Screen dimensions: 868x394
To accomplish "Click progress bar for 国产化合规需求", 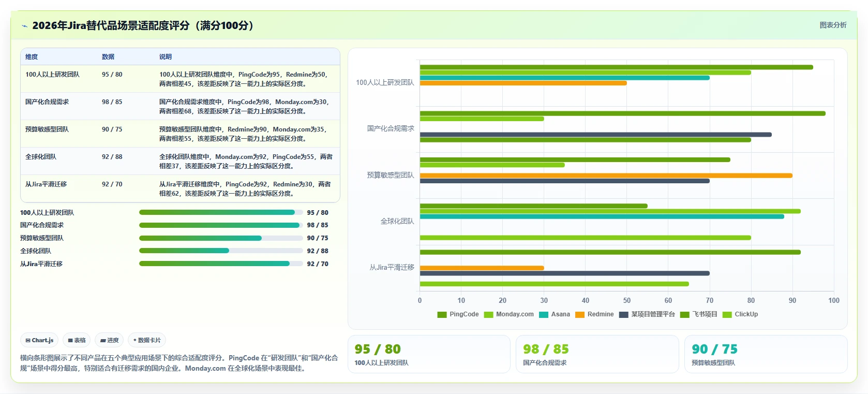I will coord(221,225).
